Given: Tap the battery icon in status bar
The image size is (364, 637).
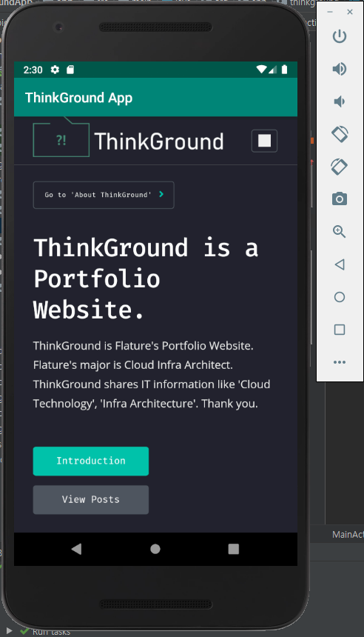Looking at the screenshot, I should (x=284, y=70).
